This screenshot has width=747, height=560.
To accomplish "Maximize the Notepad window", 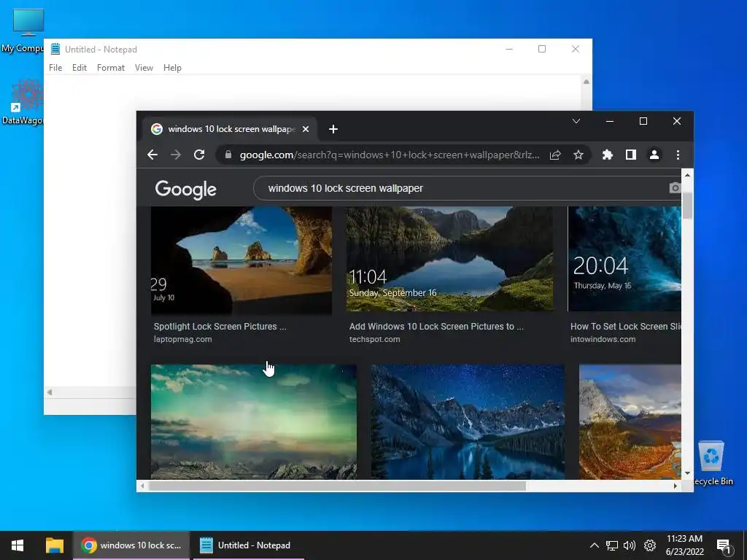I will coord(542,49).
